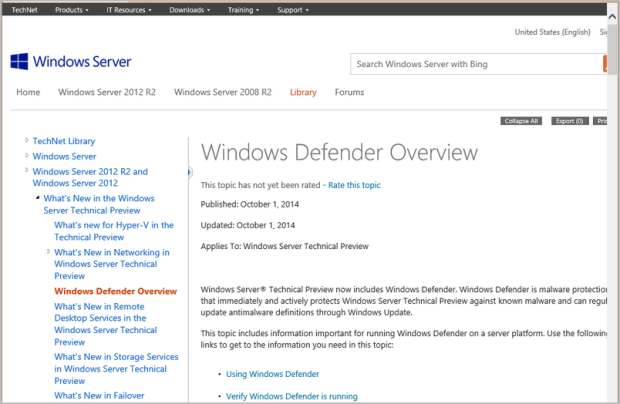Open What's new for Hyper-V tree item
Viewport: 620px width, 404px height.
pos(113,231)
